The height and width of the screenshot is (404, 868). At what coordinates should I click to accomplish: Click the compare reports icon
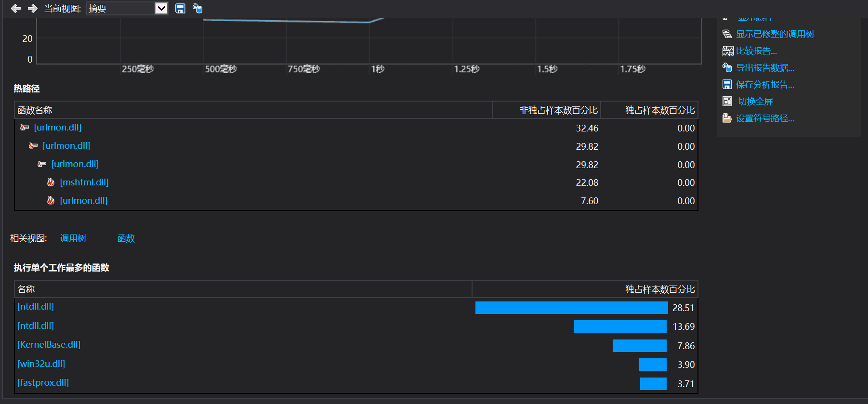(x=728, y=51)
